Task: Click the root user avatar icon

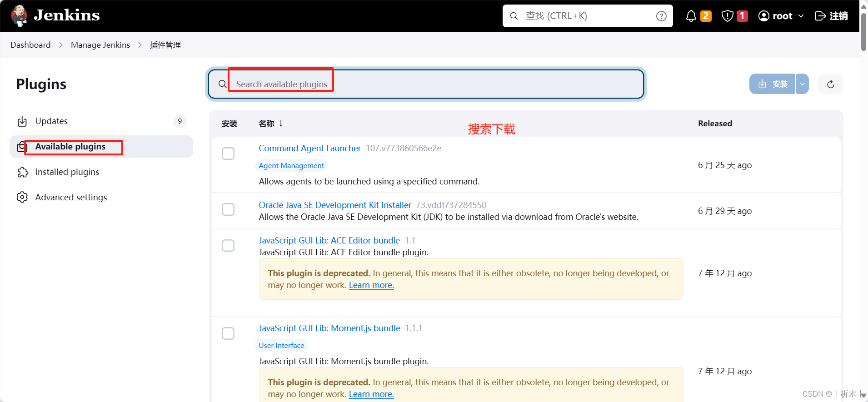Action: point(764,16)
